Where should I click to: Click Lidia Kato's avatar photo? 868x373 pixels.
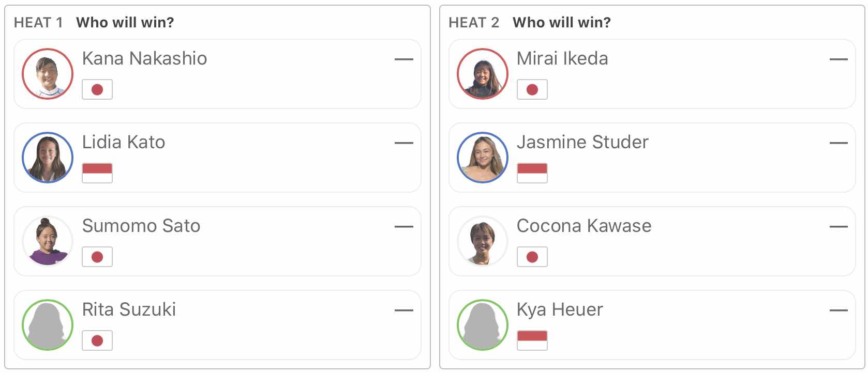pyautogui.click(x=48, y=158)
